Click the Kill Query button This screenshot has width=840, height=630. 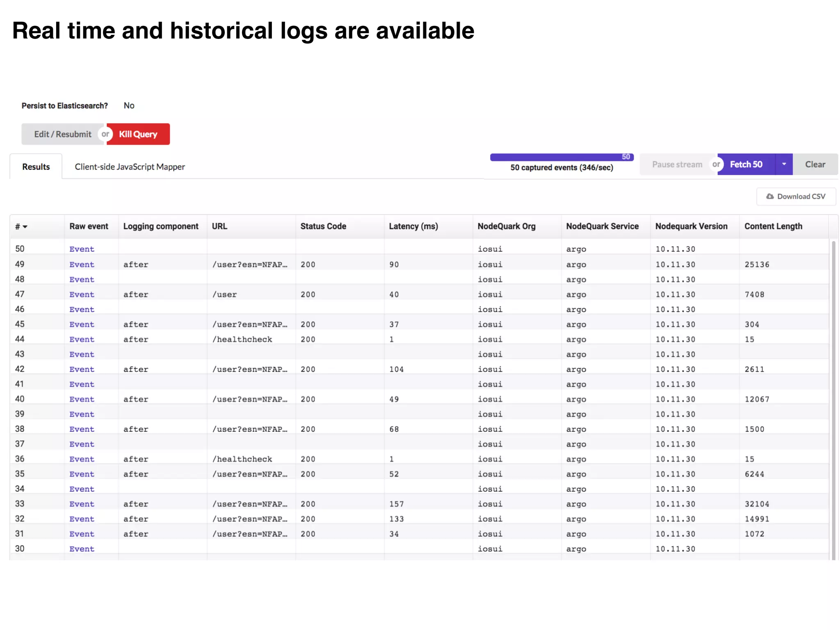point(138,134)
